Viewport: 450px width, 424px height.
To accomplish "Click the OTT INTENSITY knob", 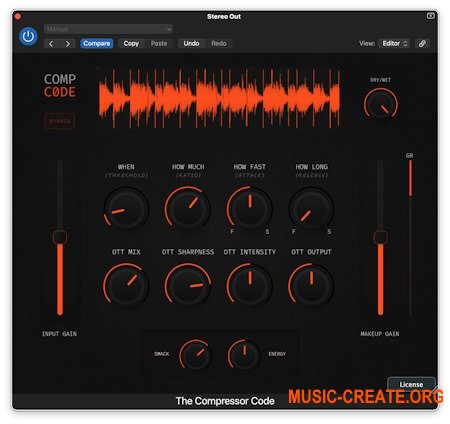I will tap(250, 286).
